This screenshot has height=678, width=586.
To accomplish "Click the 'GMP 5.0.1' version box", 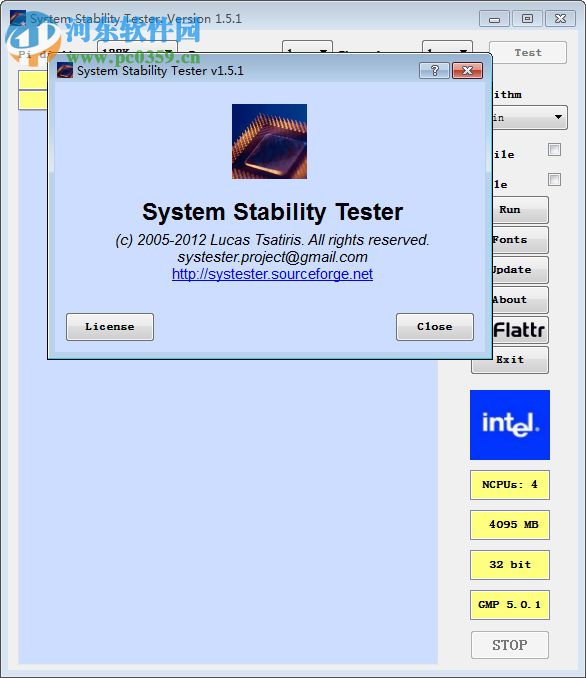I will point(510,605).
